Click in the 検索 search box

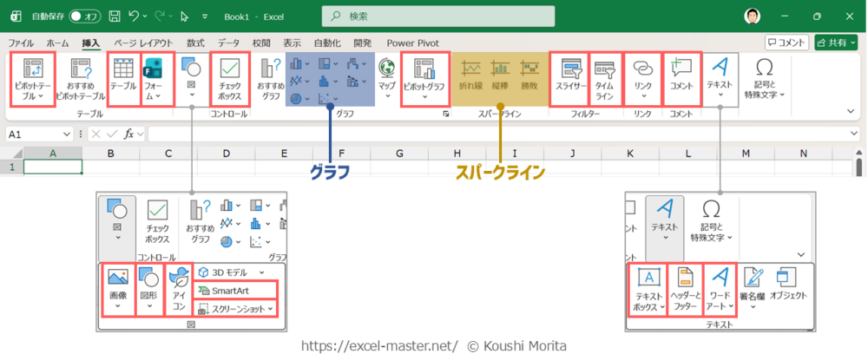click(x=438, y=16)
